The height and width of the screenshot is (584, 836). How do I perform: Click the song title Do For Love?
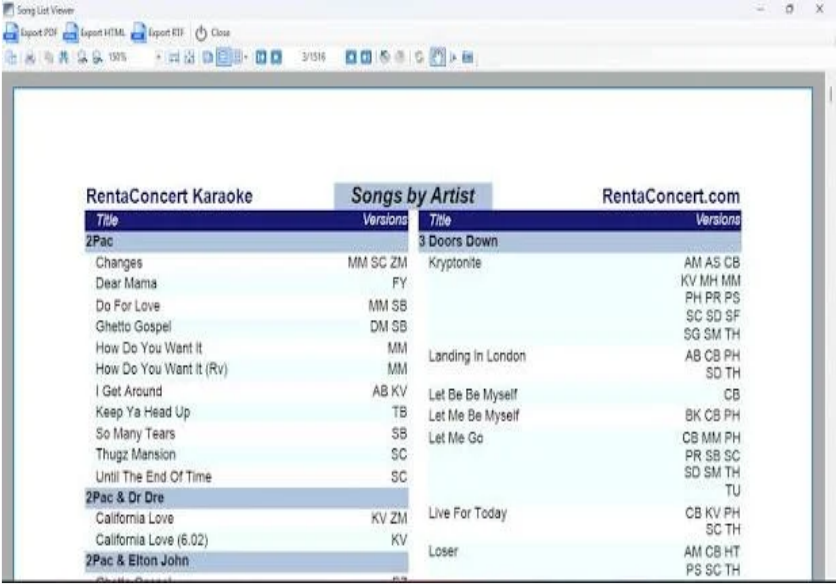(x=127, y=306)
